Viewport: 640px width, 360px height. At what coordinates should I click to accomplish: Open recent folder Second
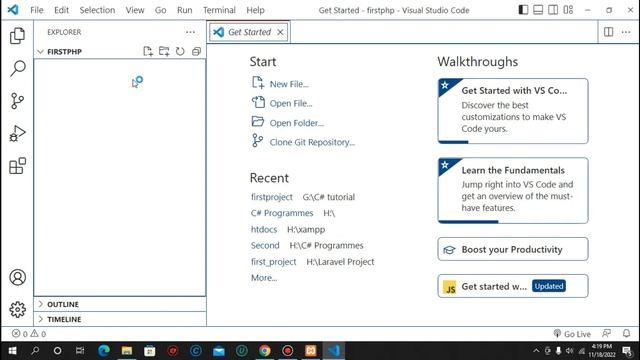coord(265,245)
